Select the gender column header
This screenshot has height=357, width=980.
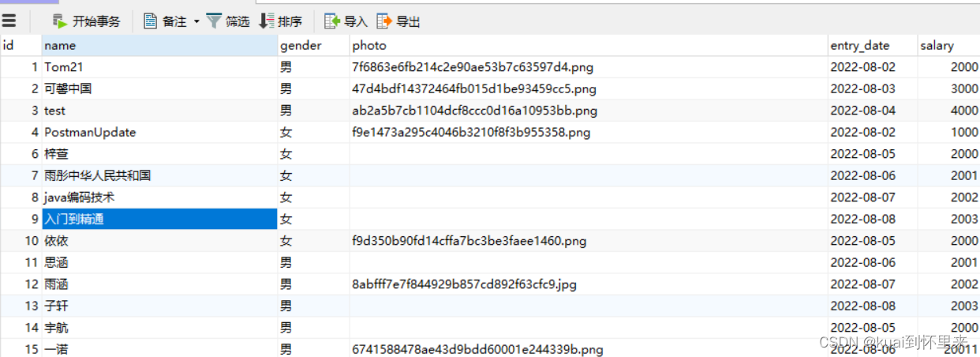pyautogui.click(x=314, y=45)
